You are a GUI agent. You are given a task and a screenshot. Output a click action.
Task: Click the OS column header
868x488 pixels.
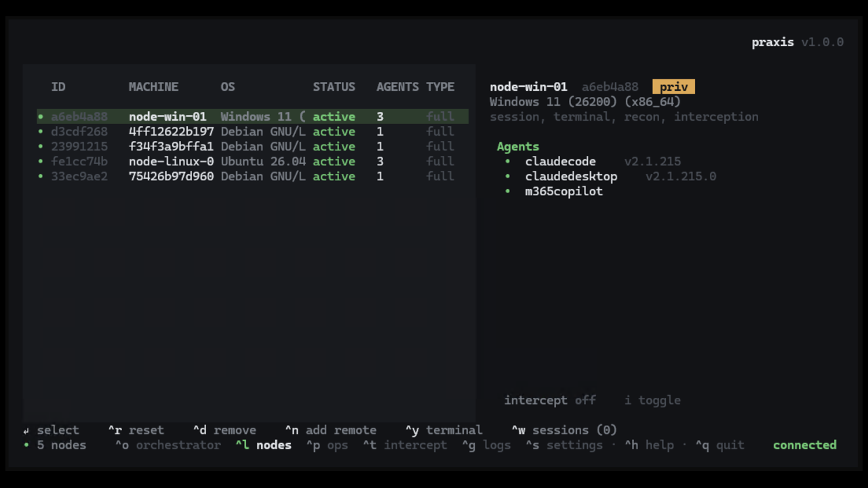[228, 87]
